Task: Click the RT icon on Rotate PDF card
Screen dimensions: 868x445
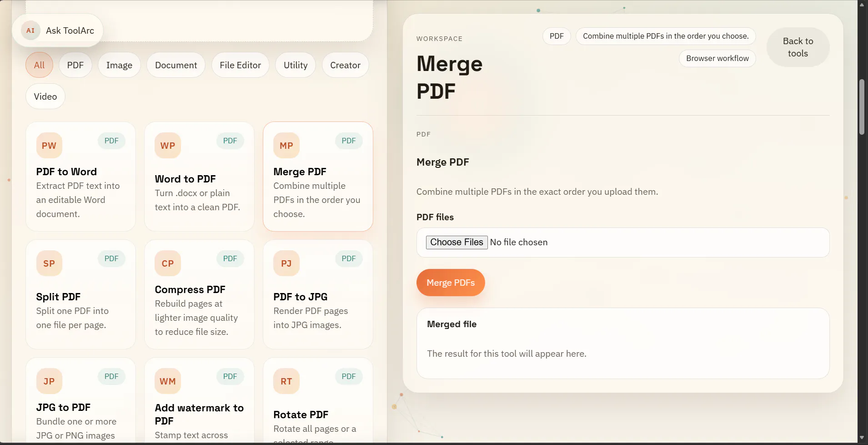Action: 286,381
